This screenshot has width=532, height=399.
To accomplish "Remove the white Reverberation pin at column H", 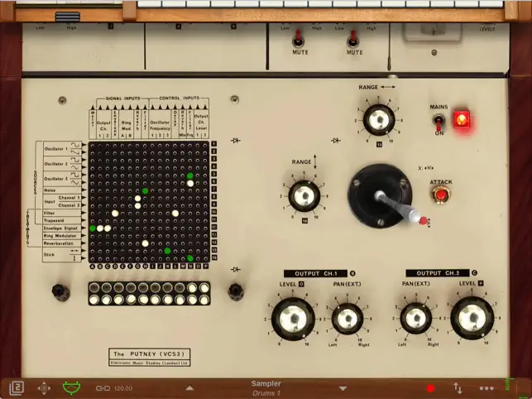I will tap(146, 243).
